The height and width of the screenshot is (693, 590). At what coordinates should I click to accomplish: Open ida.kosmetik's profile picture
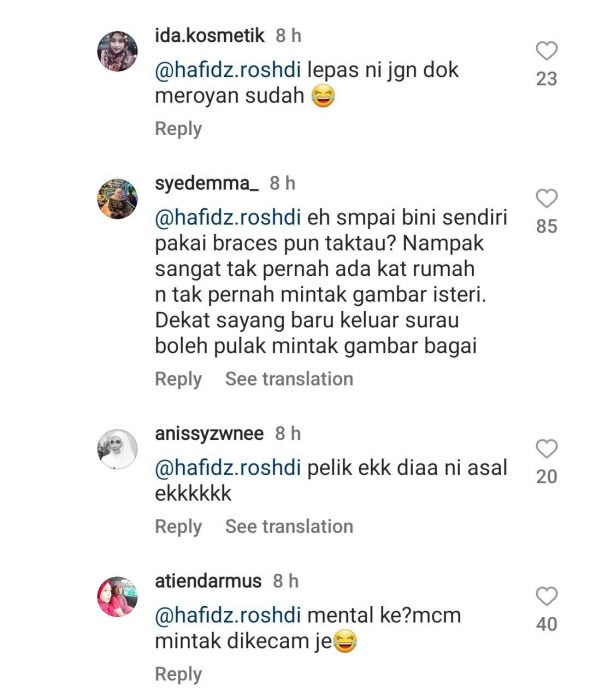click(x=117, y=51)
